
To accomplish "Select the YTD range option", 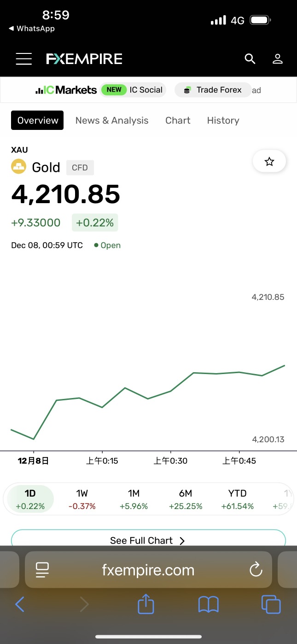I will tap(238, 499).
